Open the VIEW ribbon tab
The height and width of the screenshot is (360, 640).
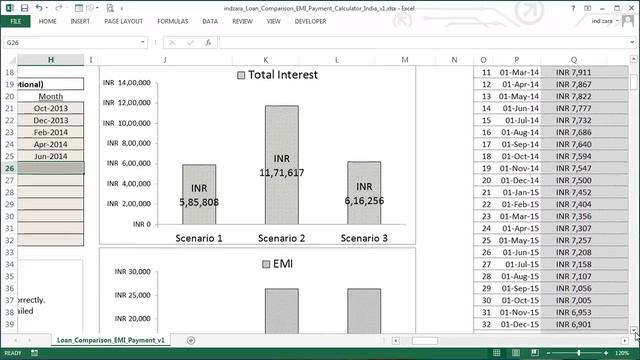click(x=273, y=21)
